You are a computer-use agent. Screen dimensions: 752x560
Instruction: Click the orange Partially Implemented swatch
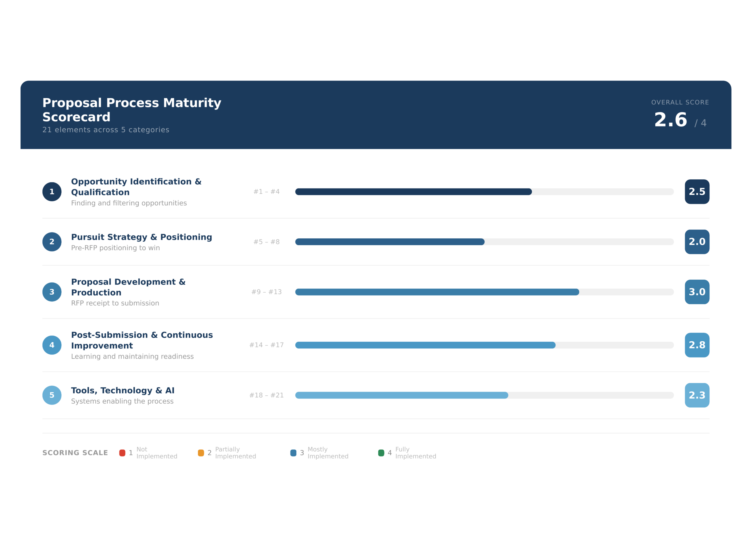pos(201,453)
